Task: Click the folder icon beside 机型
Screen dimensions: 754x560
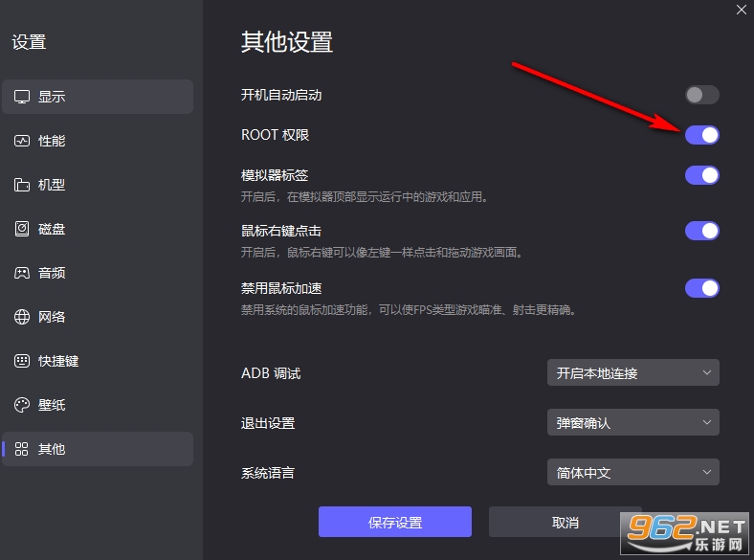Action: pyautogui.click(x=22, y=185)
